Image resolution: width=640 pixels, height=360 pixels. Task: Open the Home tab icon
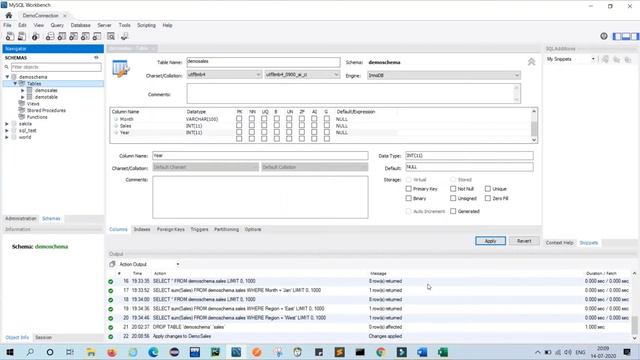(9, 16)
